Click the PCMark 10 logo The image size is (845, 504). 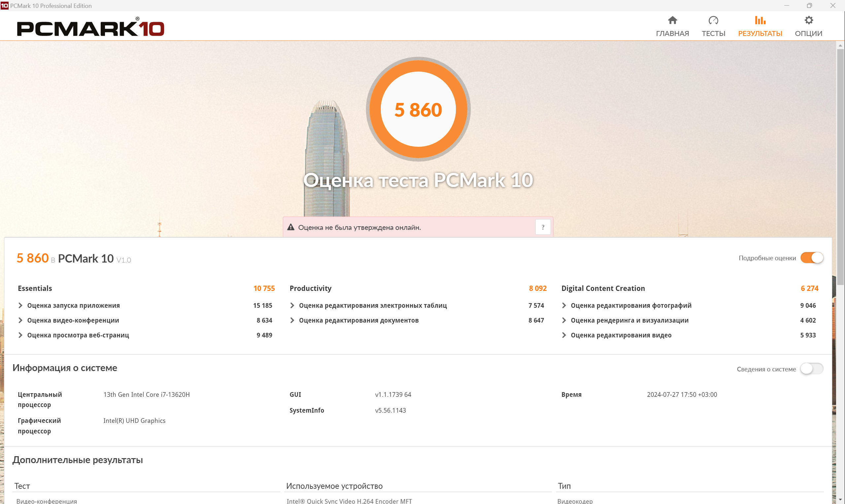click(90, 28)
